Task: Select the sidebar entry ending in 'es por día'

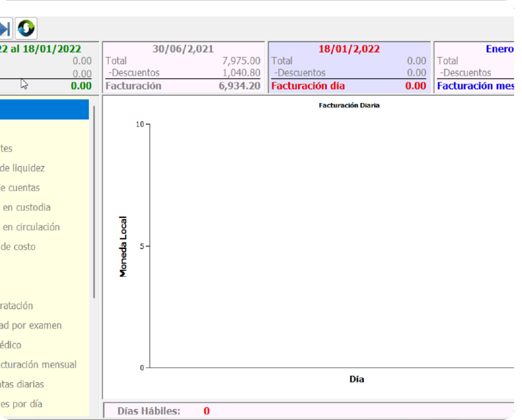Action: [x=21, y=404]
